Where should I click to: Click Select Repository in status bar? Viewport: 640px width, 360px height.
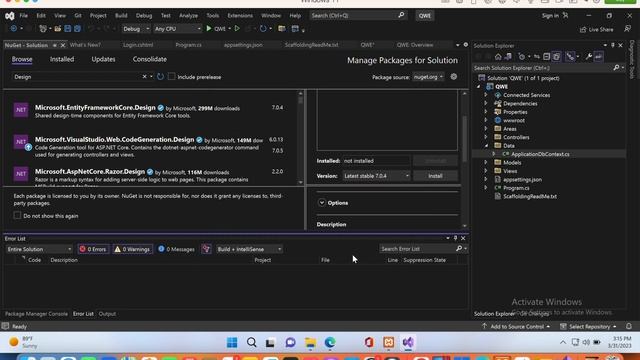coord(588,326)
